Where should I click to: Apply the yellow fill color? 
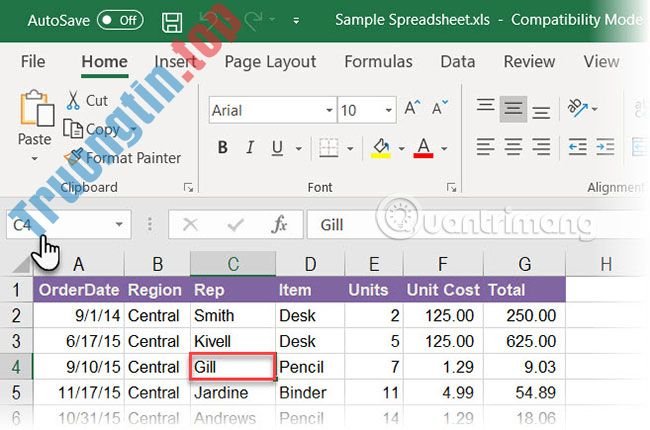381,148
